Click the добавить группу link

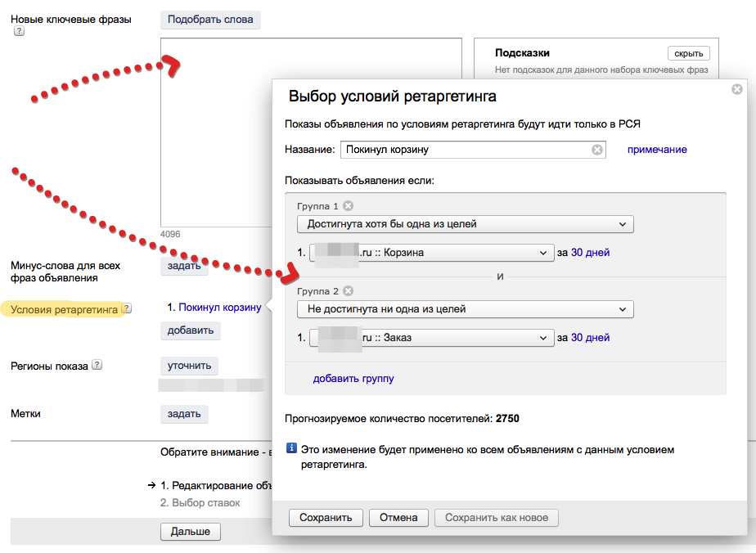353,379
